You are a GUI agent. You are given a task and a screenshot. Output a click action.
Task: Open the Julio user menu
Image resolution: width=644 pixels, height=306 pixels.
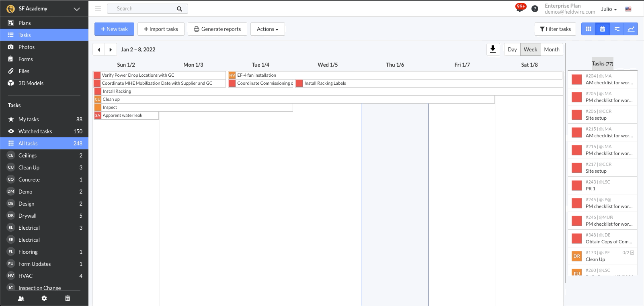[x=609, y=9]
